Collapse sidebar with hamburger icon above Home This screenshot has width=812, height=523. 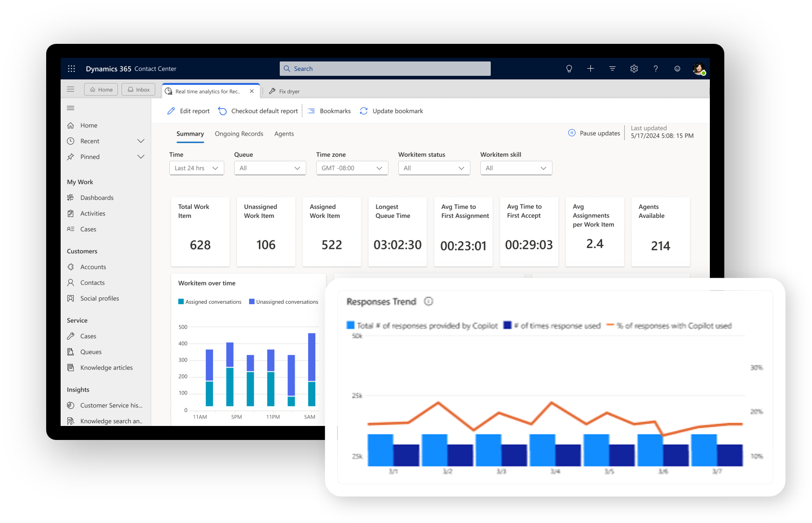pyautogui.click(x=70, y=108)
